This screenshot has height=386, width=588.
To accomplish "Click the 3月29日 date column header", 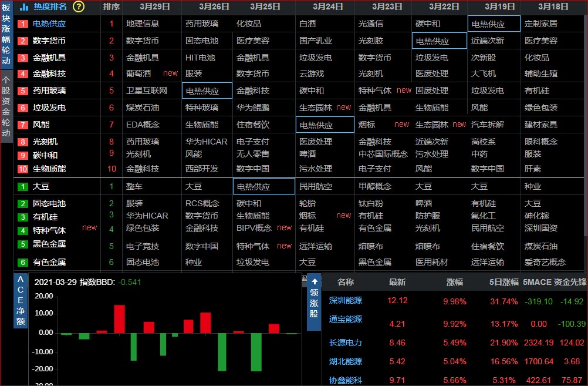I will coord(155,6).
